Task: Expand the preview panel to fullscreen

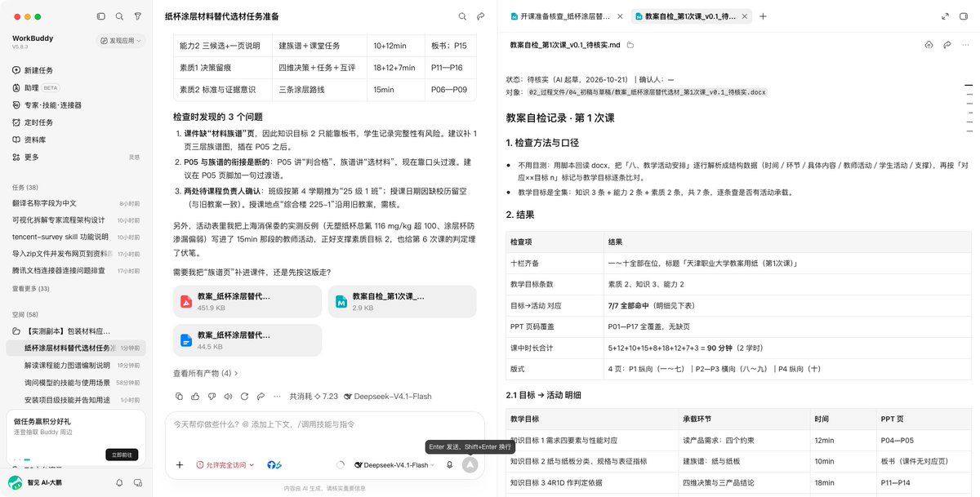Action: [944, 16]
